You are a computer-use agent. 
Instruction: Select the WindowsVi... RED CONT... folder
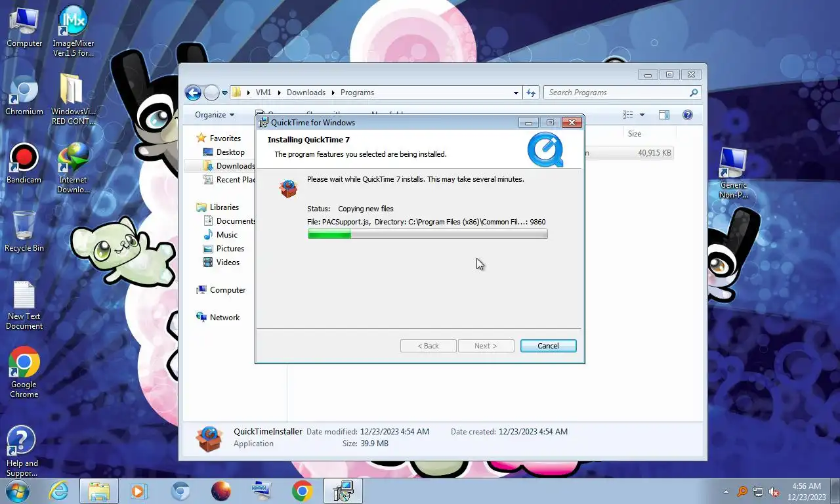[x=73, y=99]
